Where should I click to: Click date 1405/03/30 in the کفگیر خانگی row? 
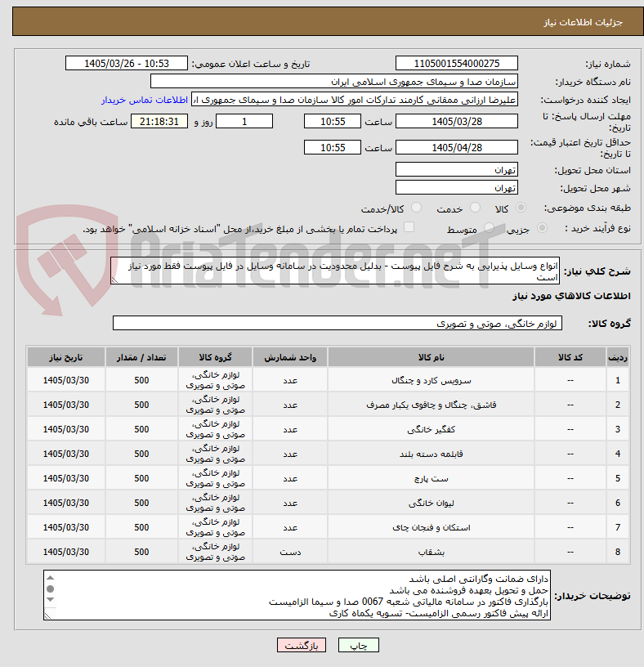[x=65, y=429]
